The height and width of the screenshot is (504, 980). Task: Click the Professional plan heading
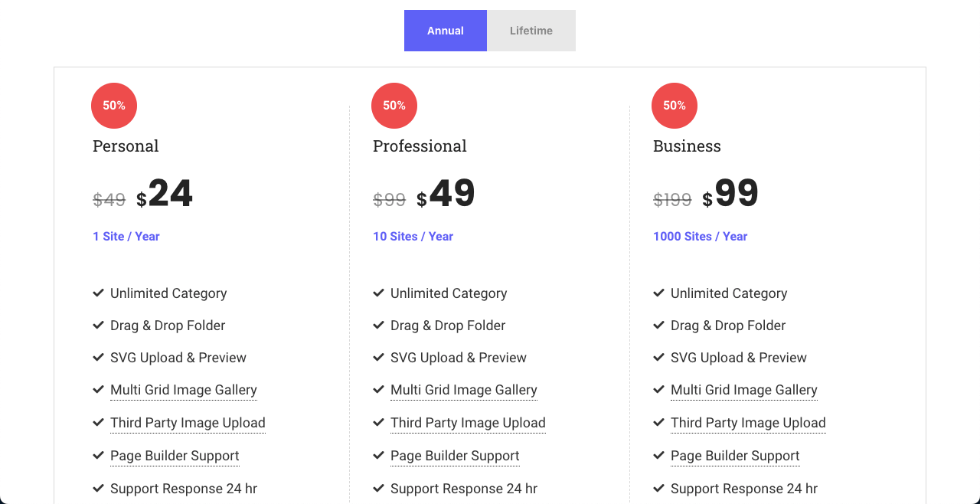coord(420,146)
